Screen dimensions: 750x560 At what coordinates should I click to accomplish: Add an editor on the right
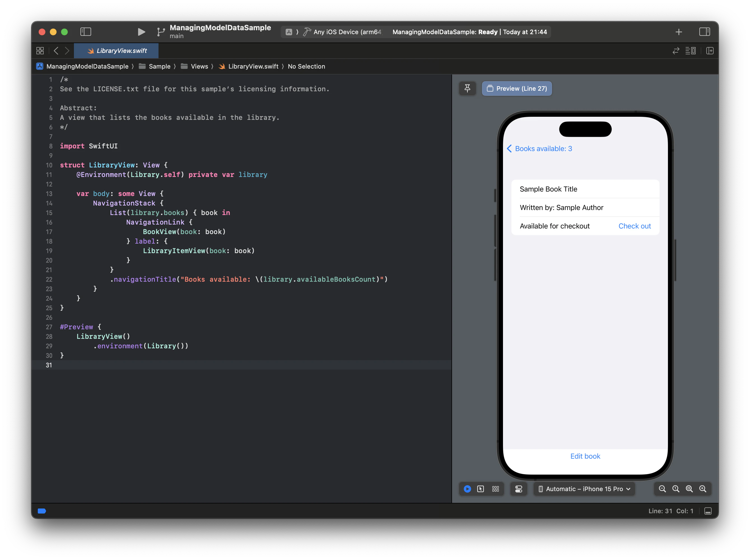click(x=710, y=51)
